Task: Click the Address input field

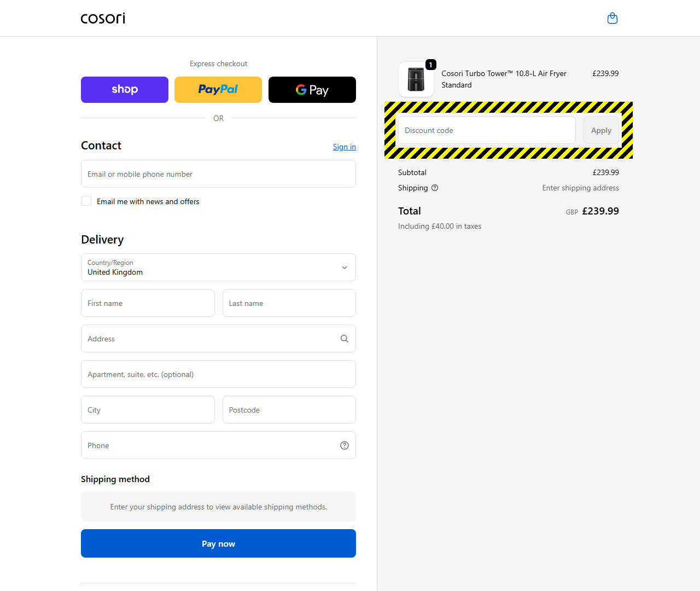Action: (208, 338)
